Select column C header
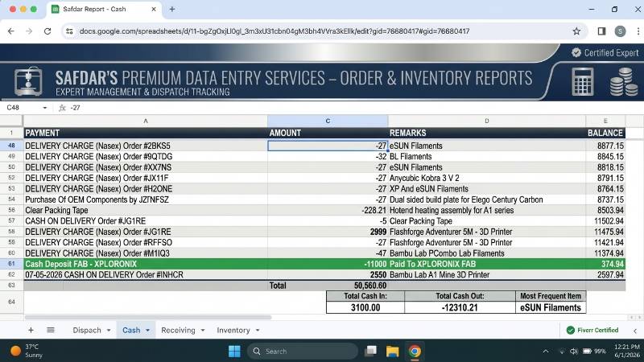 click(328, 121)
